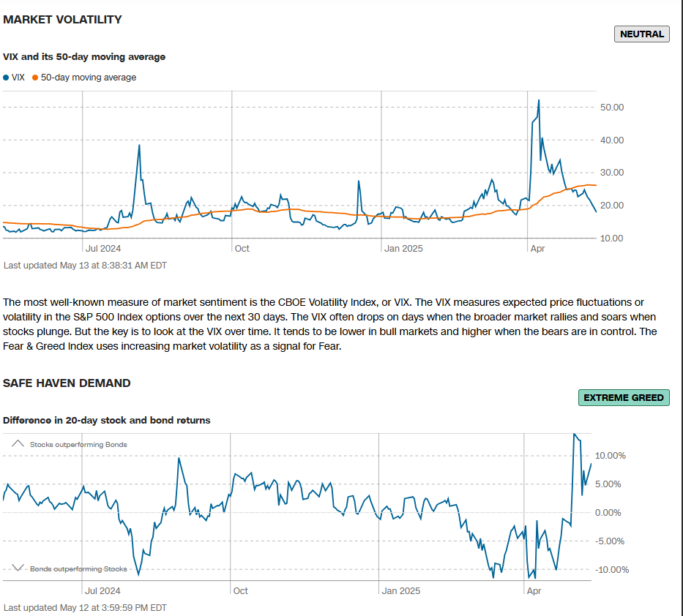Toggle the 50-day moving average legend label
Image resolution: width=683 pixels, height=616 pixels.
coord(88,78)
